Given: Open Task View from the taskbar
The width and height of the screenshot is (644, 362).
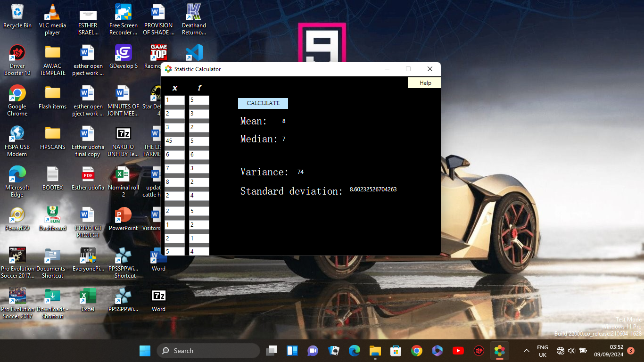Looking at the screenshot, I should pos(272,351).
